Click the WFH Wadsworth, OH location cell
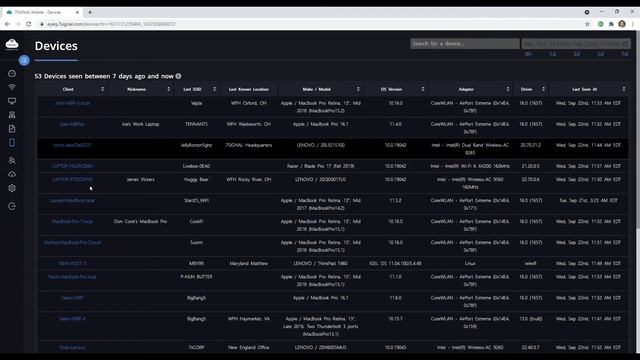The width and height of the screenshot is (640, 360). tap(249, 124)
